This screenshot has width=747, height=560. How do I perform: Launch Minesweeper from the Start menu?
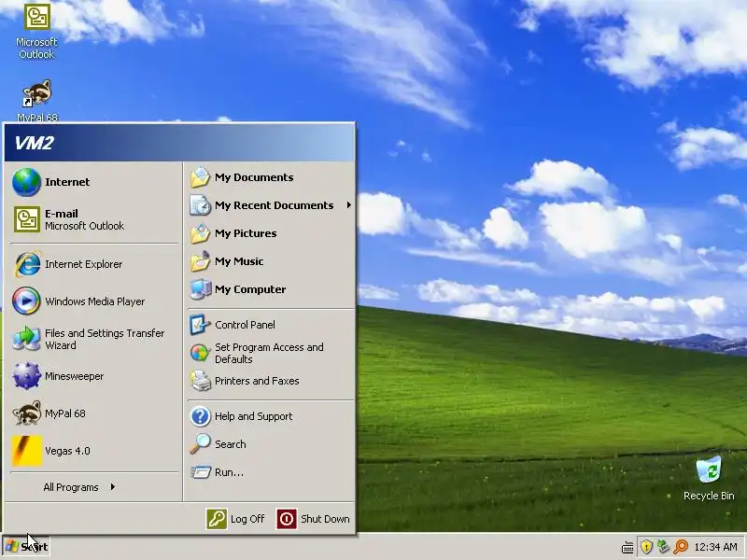point(58,376)
